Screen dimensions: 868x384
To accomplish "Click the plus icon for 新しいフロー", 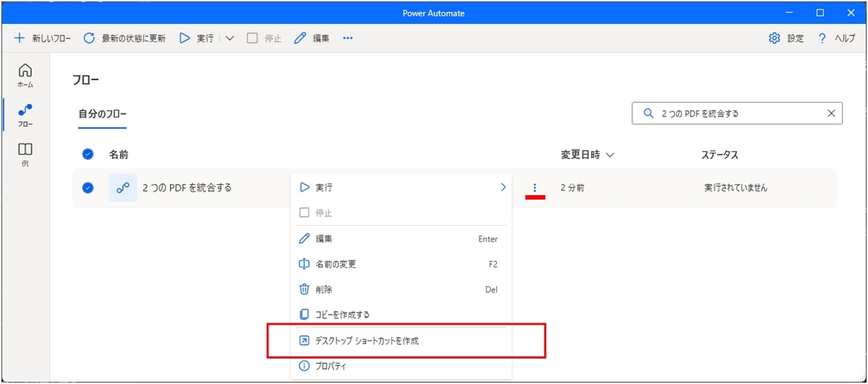I will [x=20, y=38].
